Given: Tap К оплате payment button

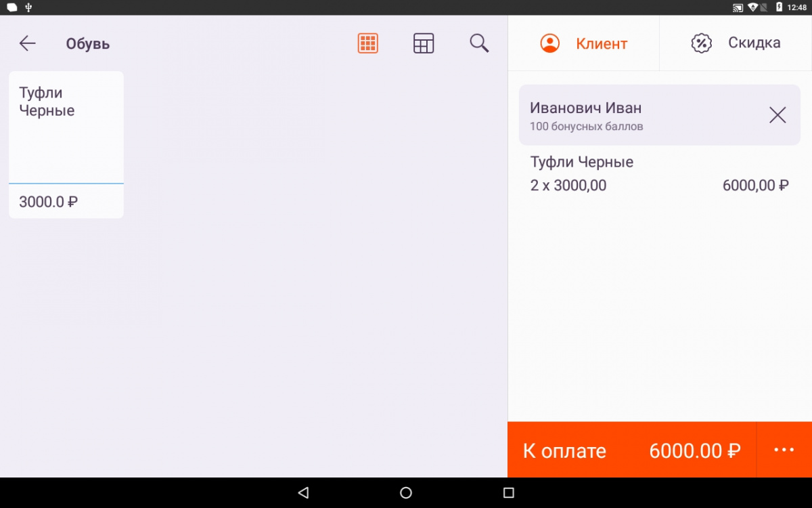Looking at the screenshot, I should coord(631,450).
